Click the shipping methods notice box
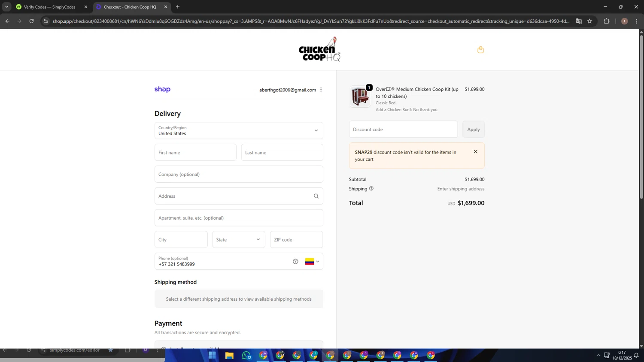644x362 pixels. click(239, 299)
